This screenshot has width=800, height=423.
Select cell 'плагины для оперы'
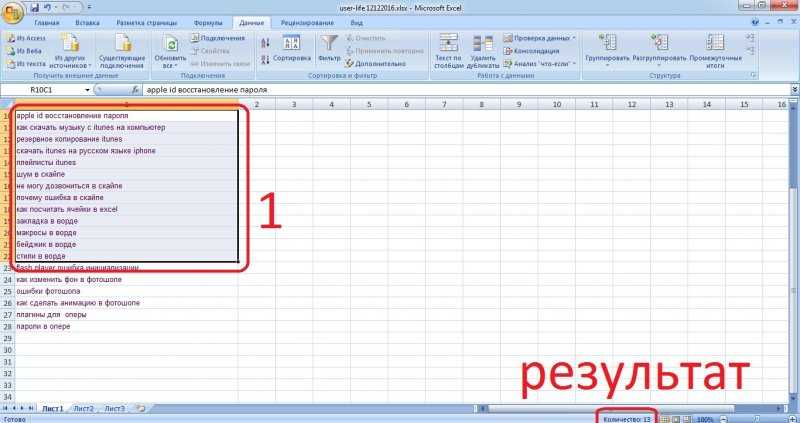pyautogui.click(x=126, y=315)
